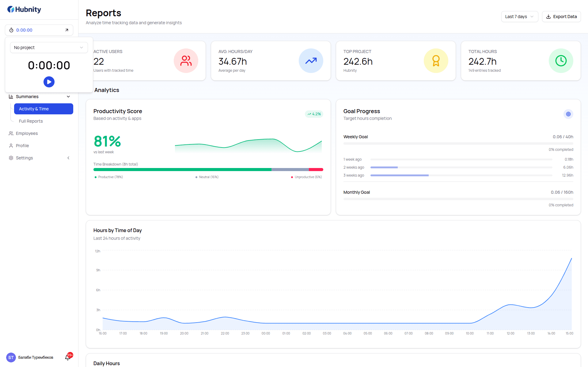The height and width of the screenshot is (367, 588).
Task: Click the Export Data button
Action: point(561,17)
